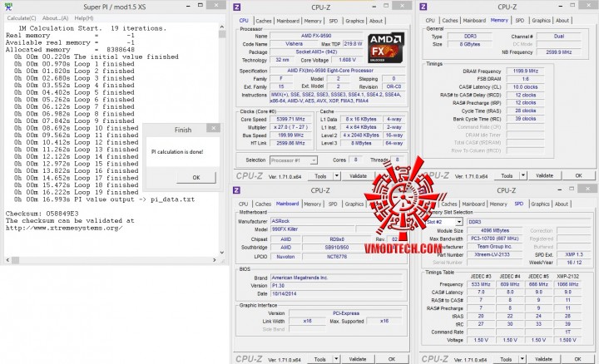Select SPD tab in top-right Memory window
Image resolution: width=599 pixels, height=364 pixels.
[x=519, y=21]
